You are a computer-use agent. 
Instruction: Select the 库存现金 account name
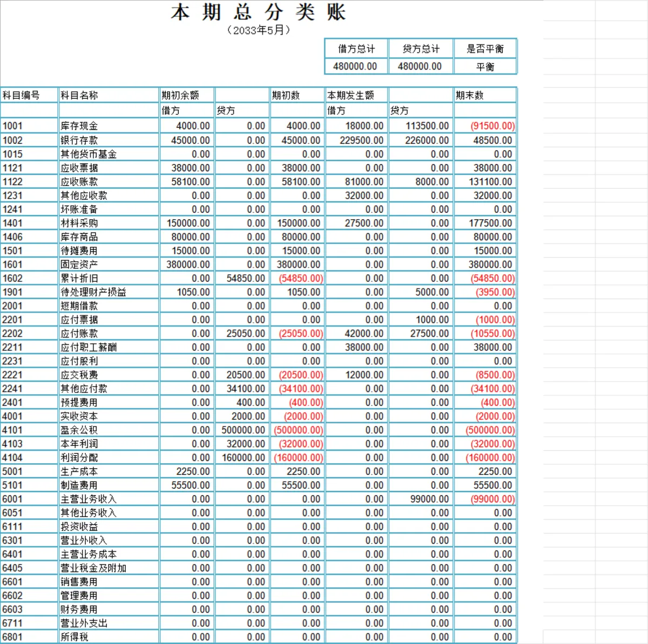pyautogui.click(x=79, y=126)
